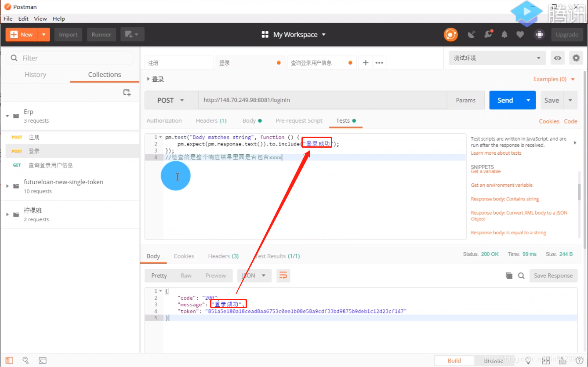Image resolution: width=588 pixels, height=367 pixels.
Task: Open the Pre-request Script tab
Action: tap(299, 120)
